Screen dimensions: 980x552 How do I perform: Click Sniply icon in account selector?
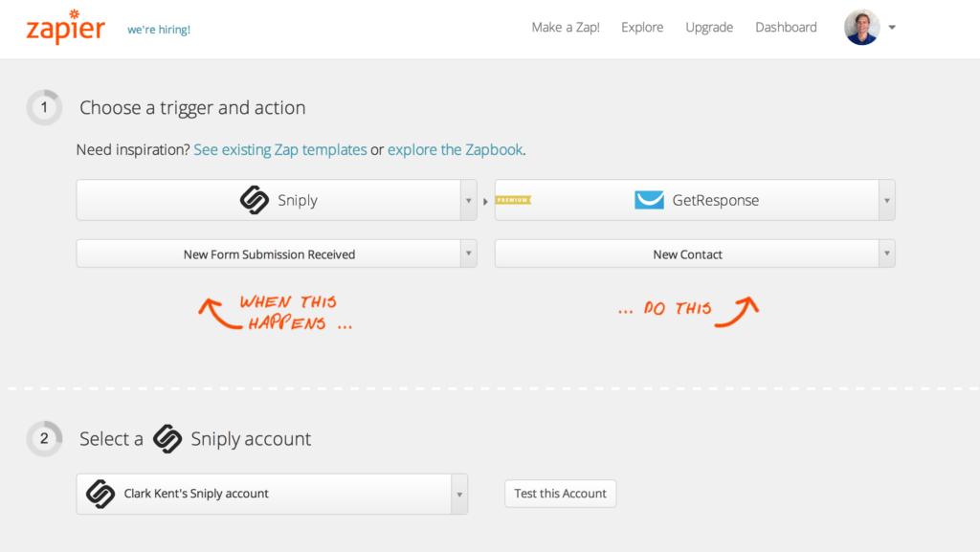click(x=100, y=494)
